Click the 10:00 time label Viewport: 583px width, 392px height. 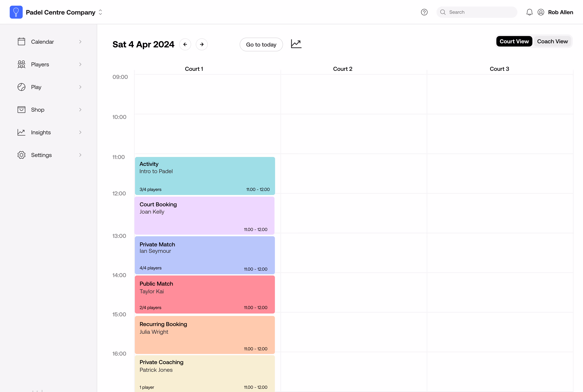point(119,117)
